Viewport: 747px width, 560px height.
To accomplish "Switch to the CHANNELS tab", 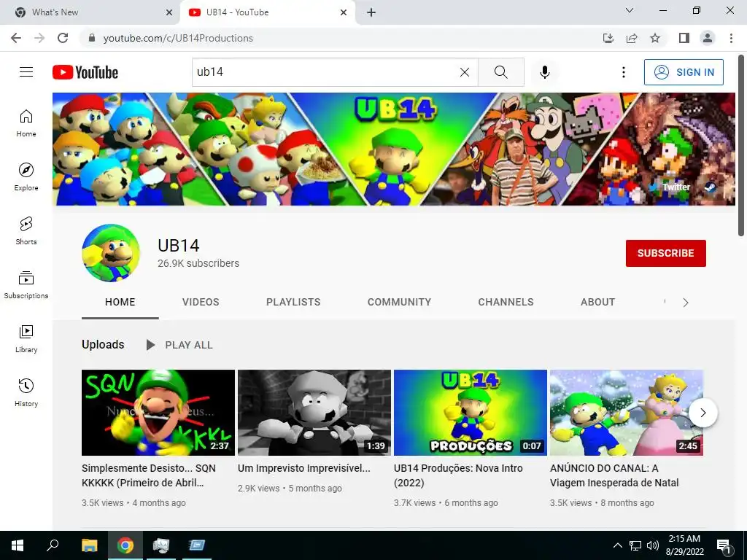I will pos(506,302).
